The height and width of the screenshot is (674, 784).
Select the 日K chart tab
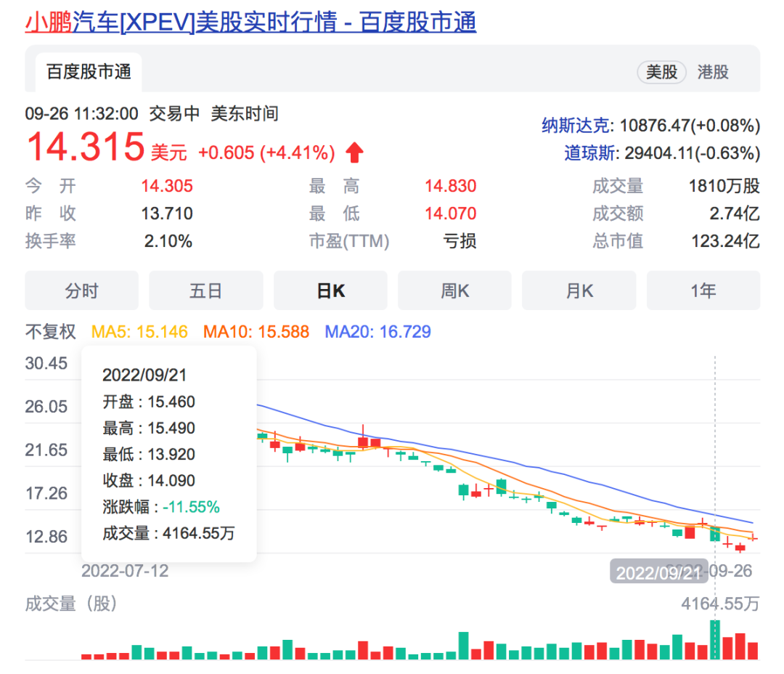330,291
